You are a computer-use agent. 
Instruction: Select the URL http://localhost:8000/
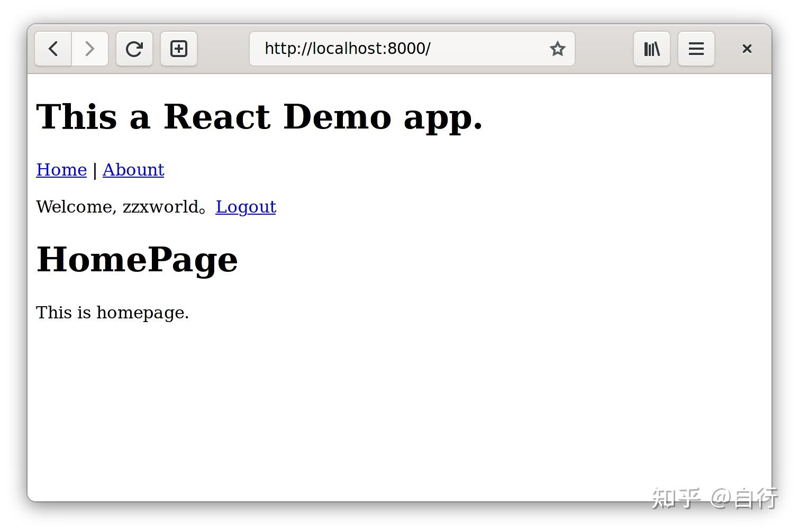click(x=347, y=49)
